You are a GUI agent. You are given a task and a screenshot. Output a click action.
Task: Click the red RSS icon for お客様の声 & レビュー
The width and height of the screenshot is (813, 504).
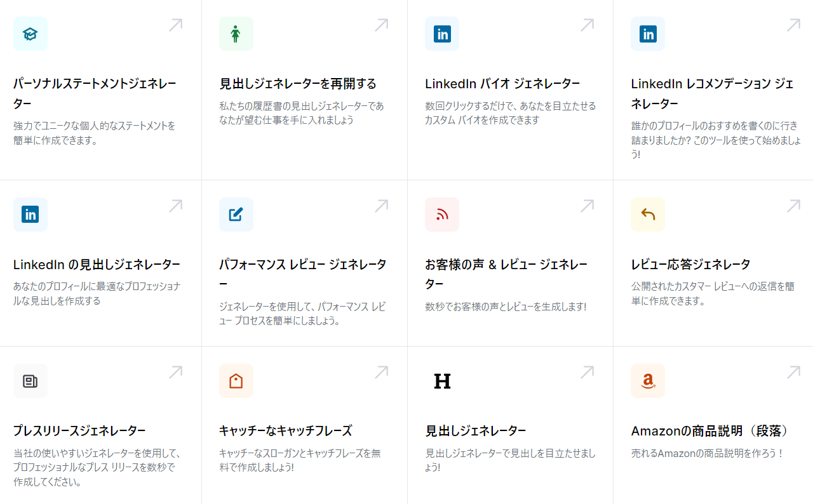click(442, 215)
